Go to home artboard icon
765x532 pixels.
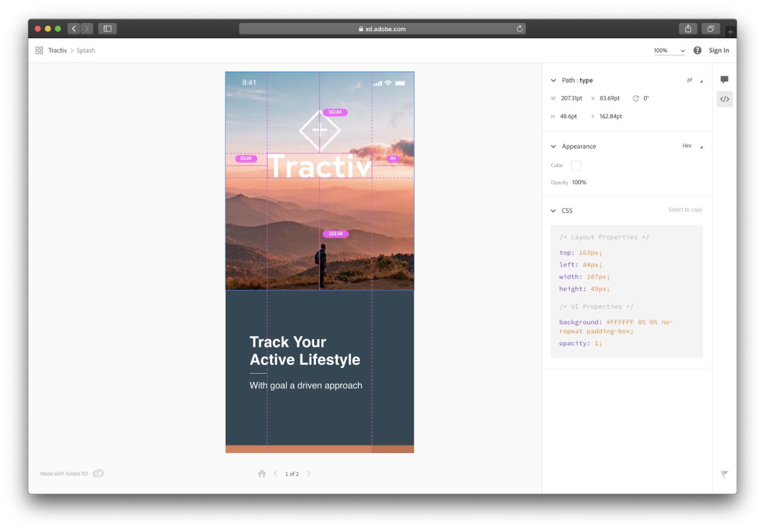click(262, 473)
